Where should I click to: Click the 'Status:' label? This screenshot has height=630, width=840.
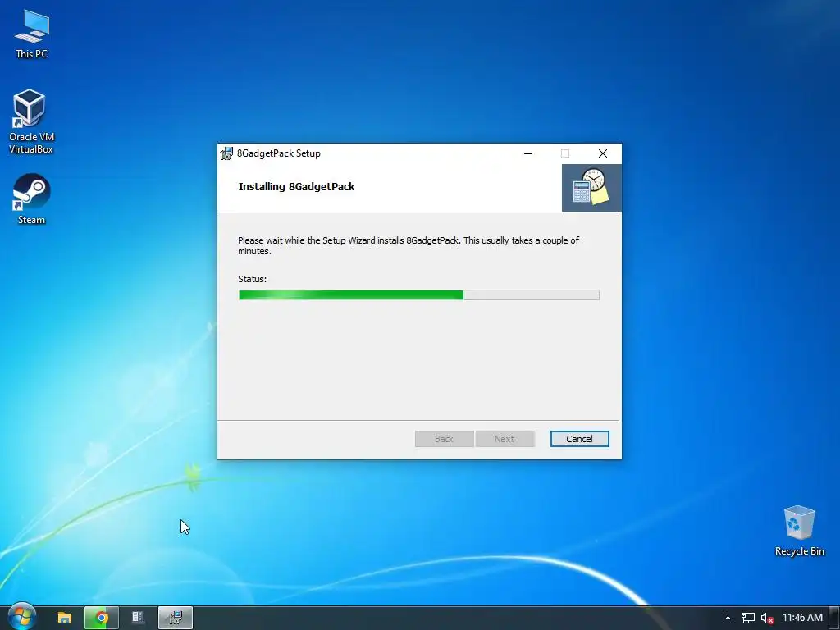(x=253, y=279)
